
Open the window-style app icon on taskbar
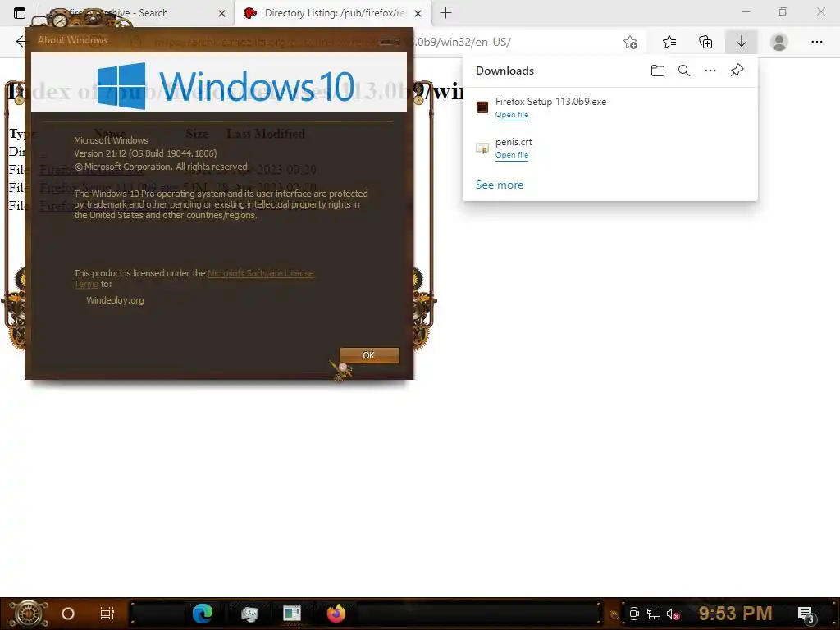click(292, 614)
